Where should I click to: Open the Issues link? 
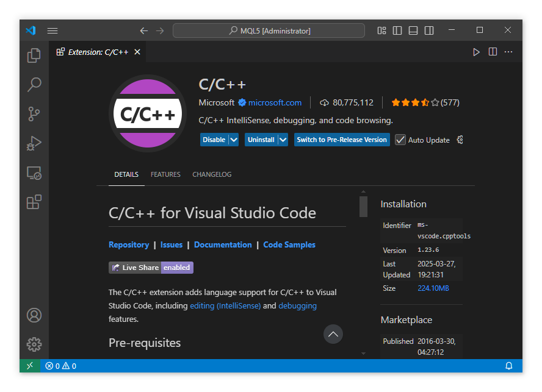pos(171,244)
